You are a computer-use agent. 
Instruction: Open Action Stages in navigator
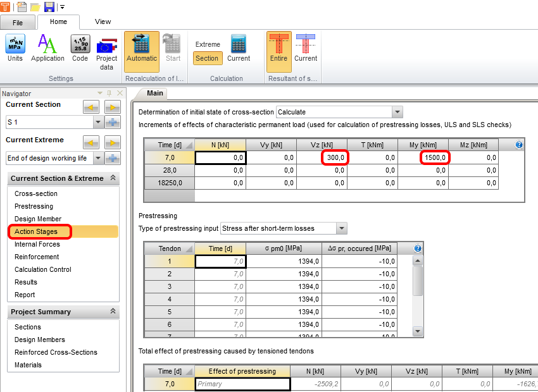(x=36, y=231)
